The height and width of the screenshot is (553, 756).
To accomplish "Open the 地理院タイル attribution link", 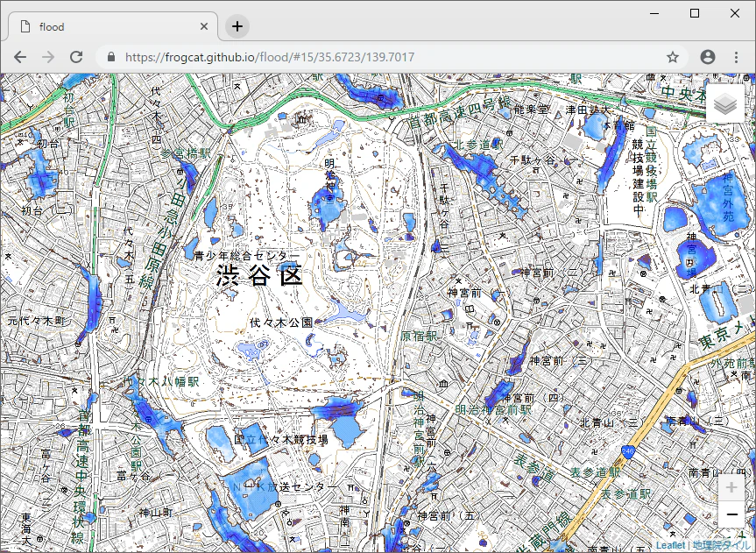I will tap(721, 545).
